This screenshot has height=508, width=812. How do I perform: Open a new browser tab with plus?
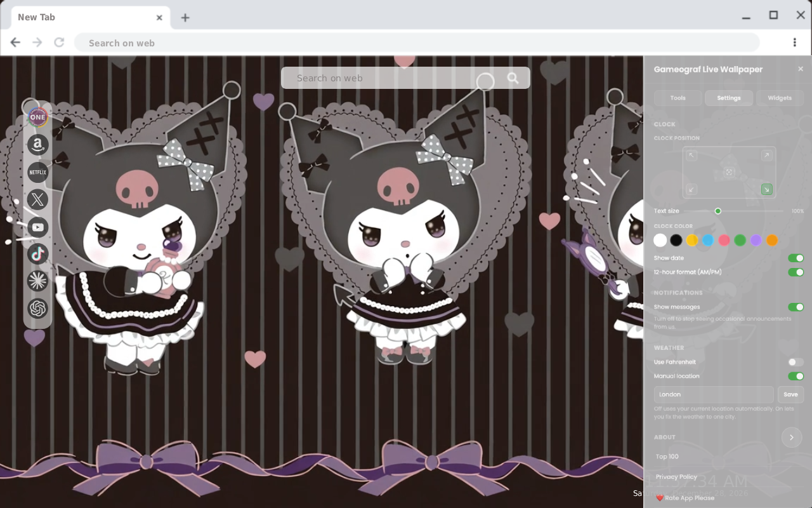pyautogui.click(x=185, y=18)
